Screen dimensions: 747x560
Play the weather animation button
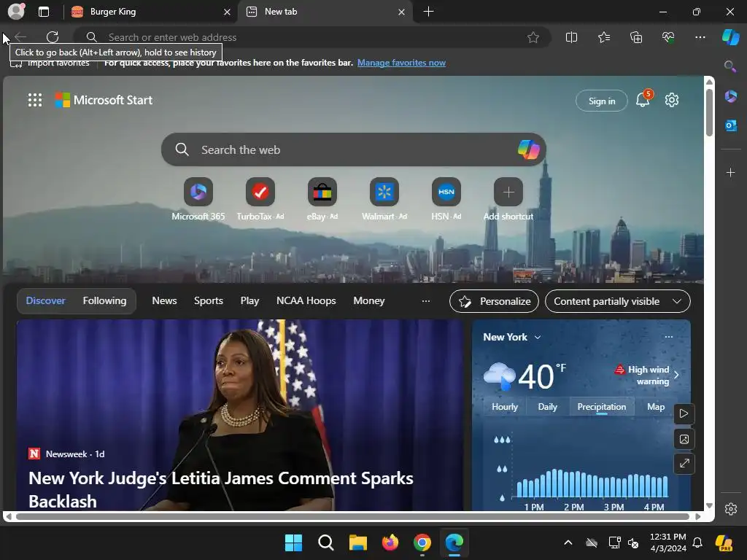684,413
